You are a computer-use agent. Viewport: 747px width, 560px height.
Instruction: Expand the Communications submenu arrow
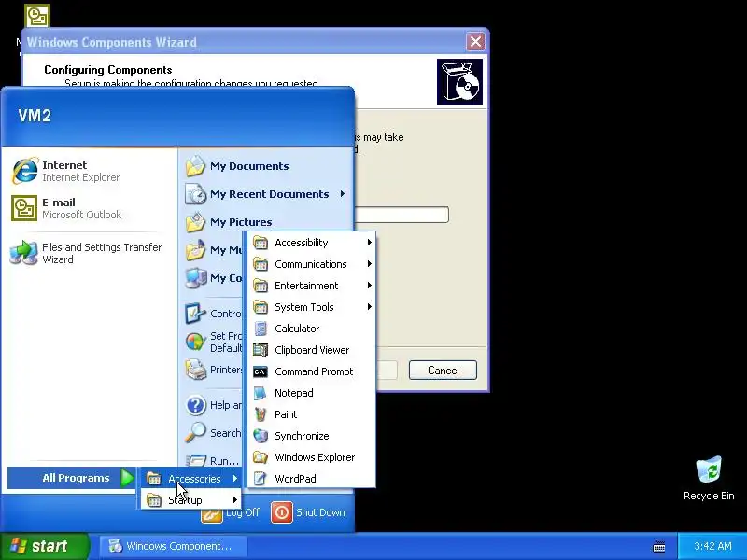tap(369, 264)
